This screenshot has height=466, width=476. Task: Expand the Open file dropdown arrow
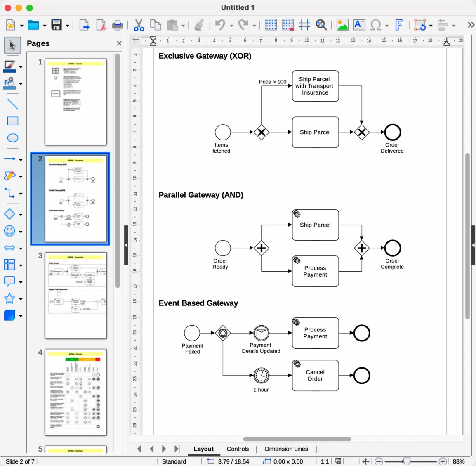click(x=44, y=26)
